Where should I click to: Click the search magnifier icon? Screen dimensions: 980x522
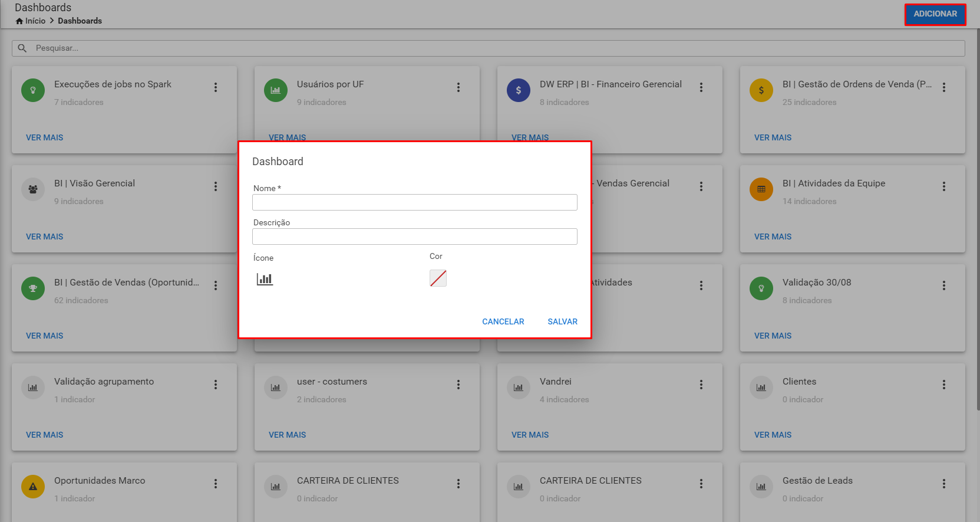tap(22, 48)
